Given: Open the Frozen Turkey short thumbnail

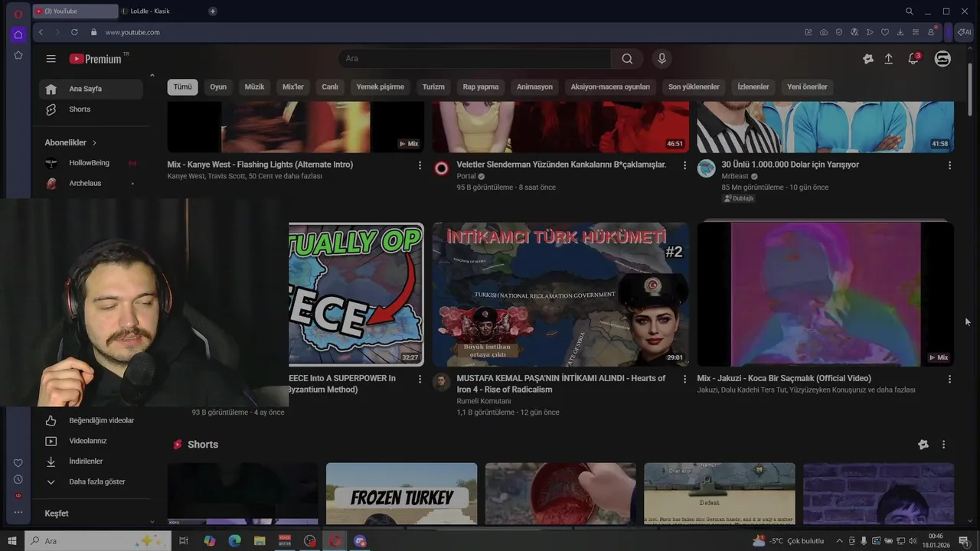Looking at the screenshot, I should click(401, 494).
